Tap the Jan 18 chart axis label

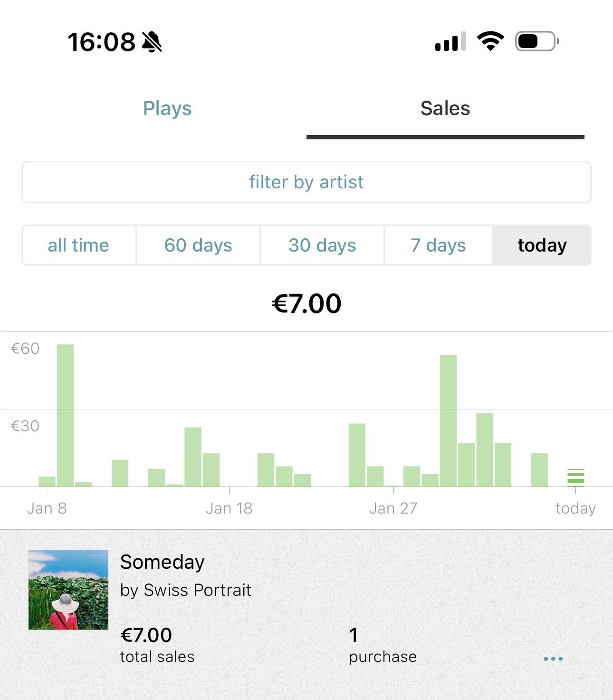[229, 508]
